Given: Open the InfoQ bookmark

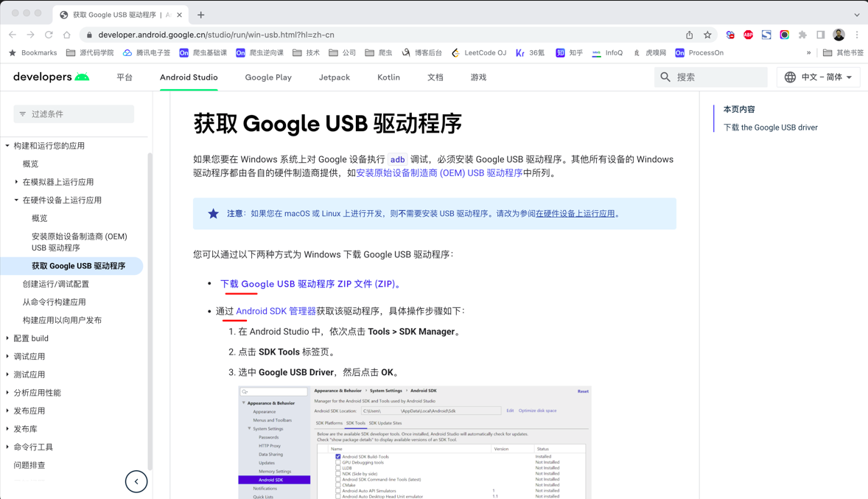Looking at the screenshot, I should coord(607,52).
